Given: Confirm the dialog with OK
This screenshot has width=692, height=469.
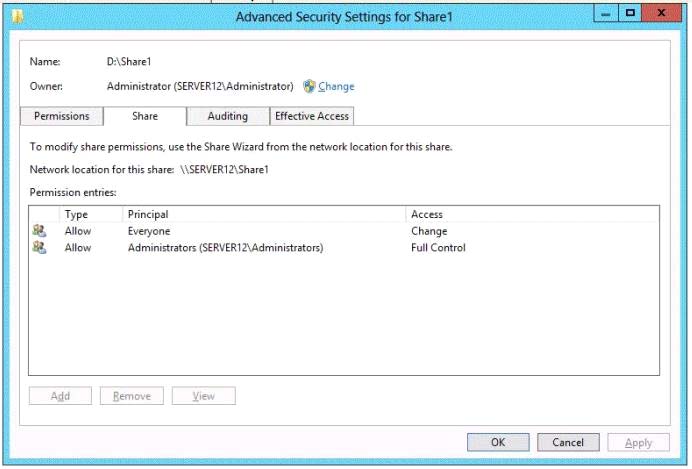Looking at the screenshot, I should tap(497, 443).
